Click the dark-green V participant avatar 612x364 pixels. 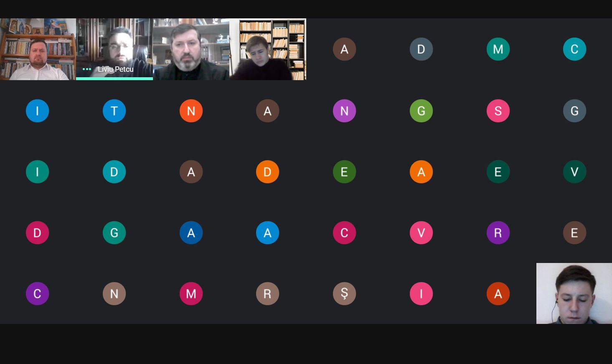tap(574, 172)
